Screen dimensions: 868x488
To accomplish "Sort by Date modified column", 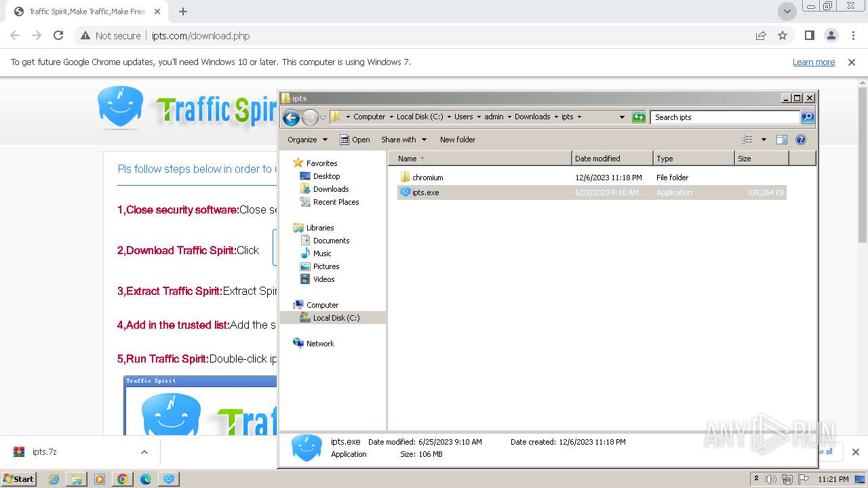I will pyautogui.click(x=612, y=159).
